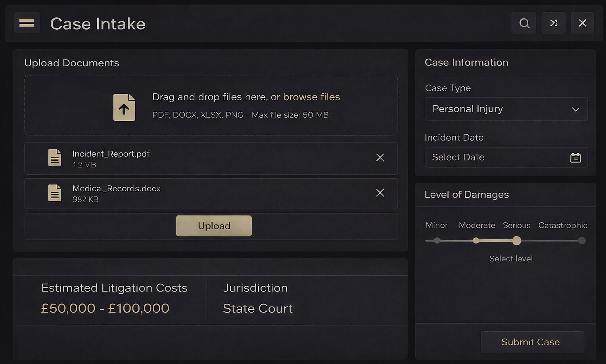Click the Serious slider handle

point(516,240)
